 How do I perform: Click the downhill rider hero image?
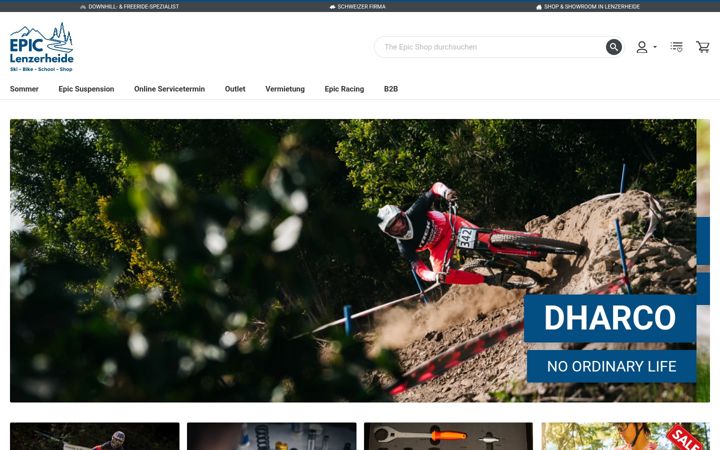click(353, 260)
